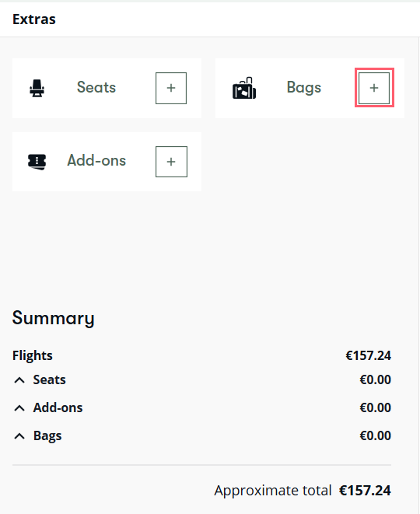This screenshot has height=514, width=420.
Task: Click the Add-ons summary row label
Action: [x=58, y=407]
